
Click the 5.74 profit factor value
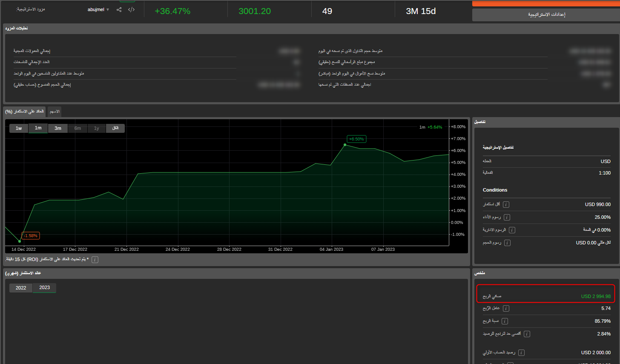tap(606, 308)
